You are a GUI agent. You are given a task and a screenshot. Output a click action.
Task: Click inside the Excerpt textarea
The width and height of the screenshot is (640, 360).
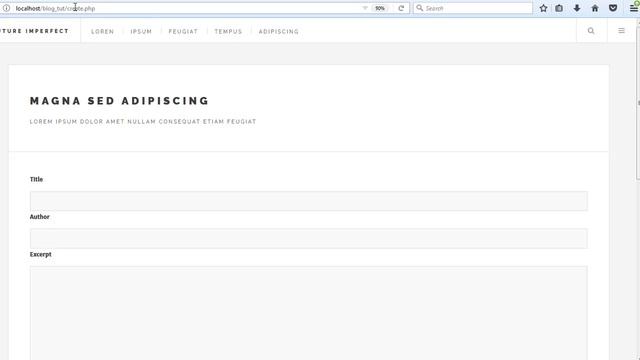309,313
